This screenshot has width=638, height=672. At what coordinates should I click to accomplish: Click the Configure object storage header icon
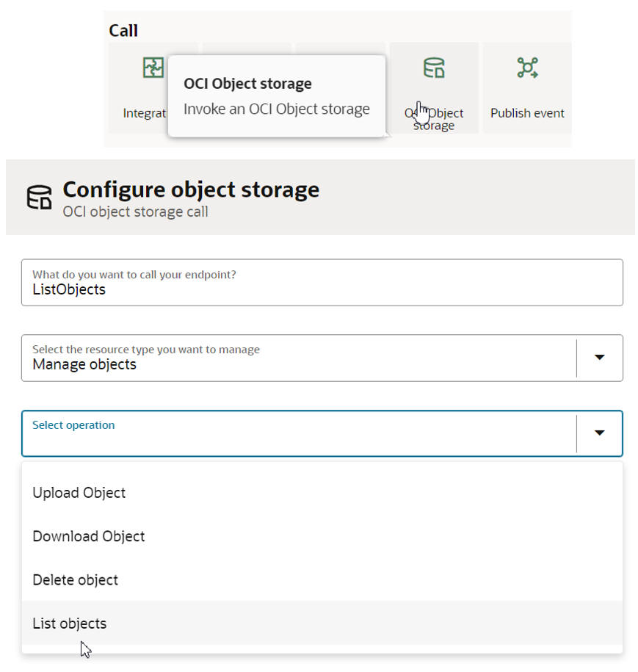pos(40,198)
